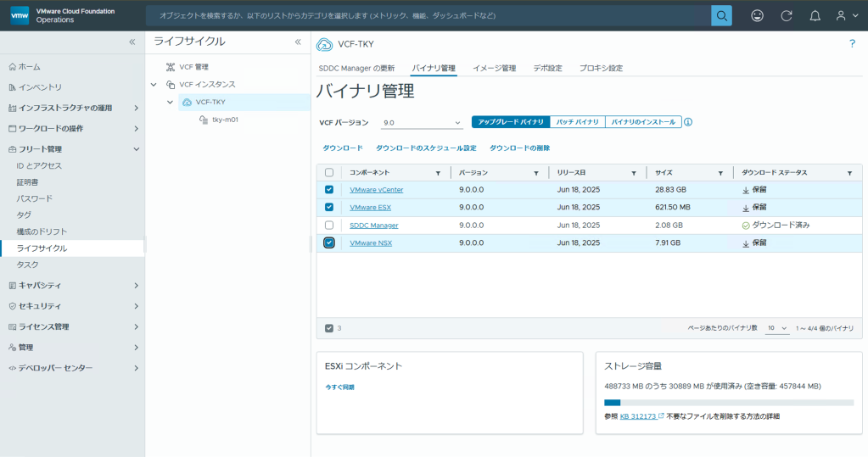Click the info icon beside binary tabs
868x457 pixels.
688,122
